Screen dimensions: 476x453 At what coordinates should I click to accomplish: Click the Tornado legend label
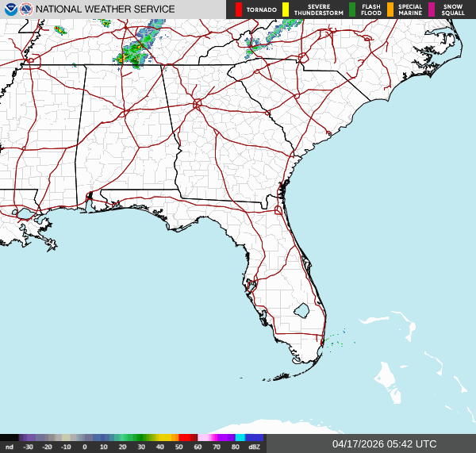coord(261,10)
